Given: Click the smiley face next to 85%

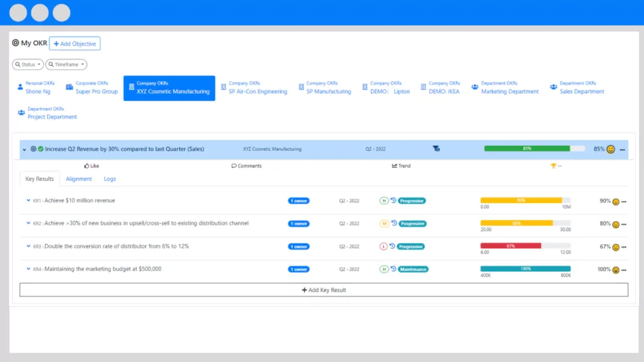Looking at the screenshot, I should pos(611,150).
